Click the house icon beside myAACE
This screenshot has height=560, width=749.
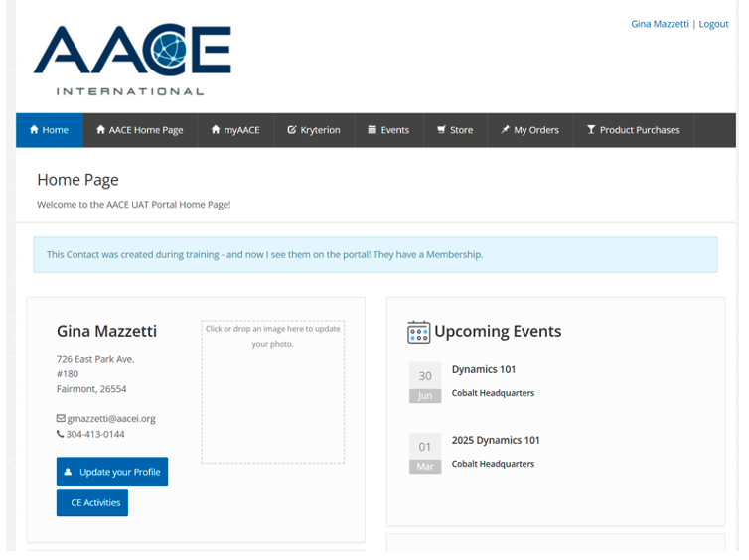[216, 129]
